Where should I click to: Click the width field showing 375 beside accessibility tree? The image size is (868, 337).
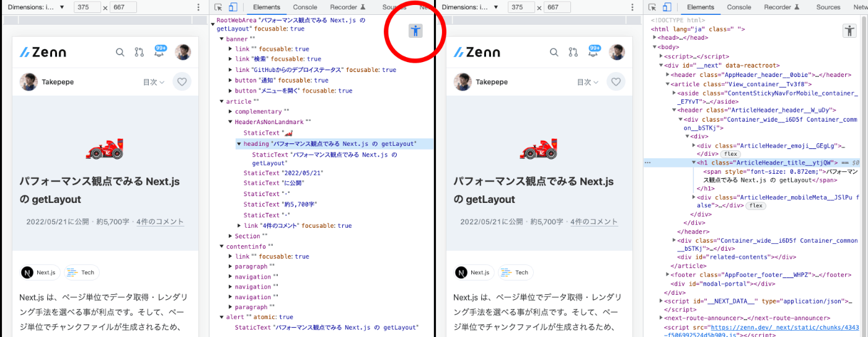click(x=87, y=7)
